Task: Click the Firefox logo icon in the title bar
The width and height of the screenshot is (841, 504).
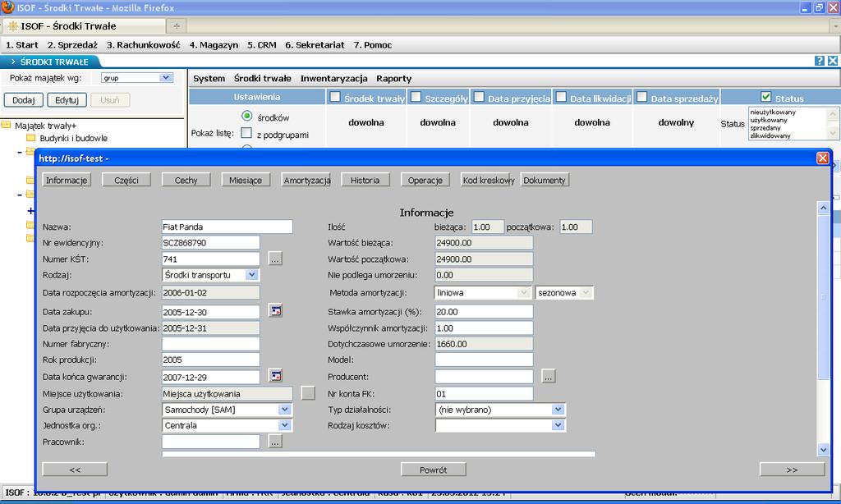Action: [7, 7]
